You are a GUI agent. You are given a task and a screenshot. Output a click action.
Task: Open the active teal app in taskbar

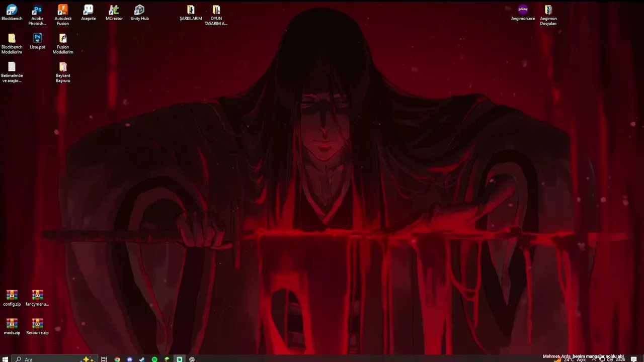pyautogui.click(x=179, y=359)
